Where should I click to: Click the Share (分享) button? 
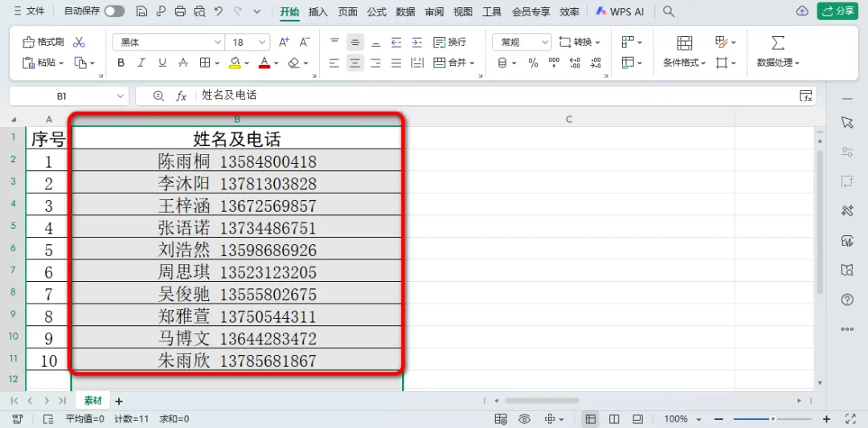[837, 11]
